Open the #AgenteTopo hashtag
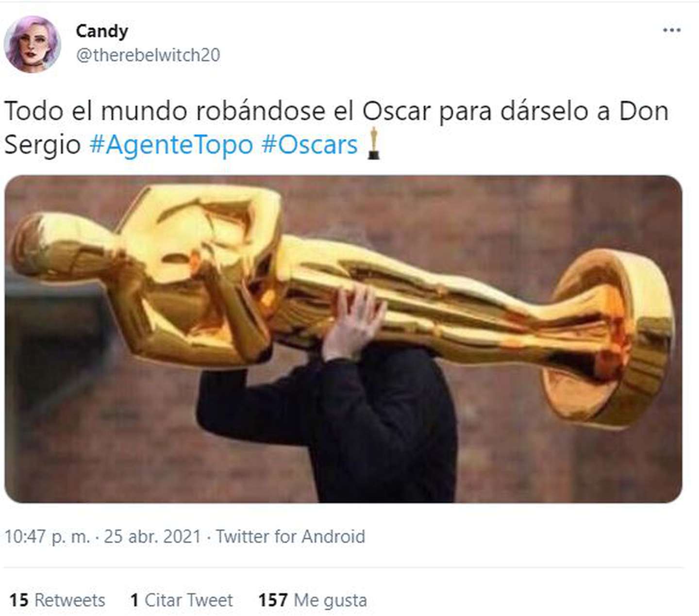 pyautogui.click(x=171, y=145)
